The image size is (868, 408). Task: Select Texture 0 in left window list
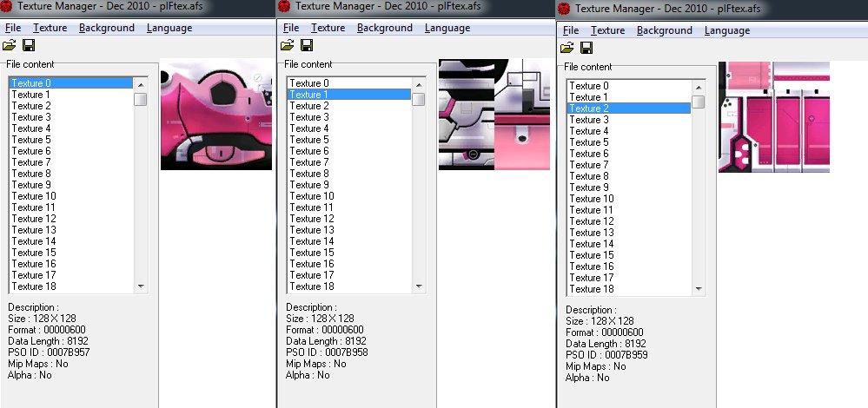click(71, 83)
